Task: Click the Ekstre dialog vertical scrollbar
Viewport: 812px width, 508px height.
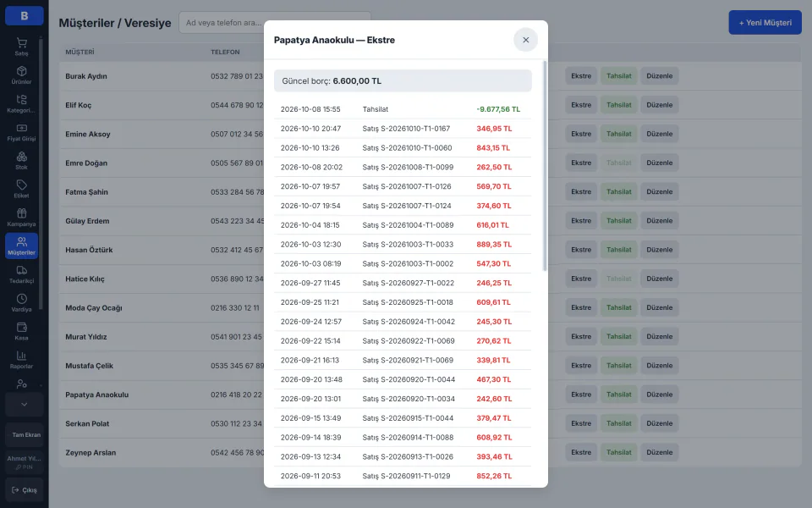Action: (x=544, y=166)
